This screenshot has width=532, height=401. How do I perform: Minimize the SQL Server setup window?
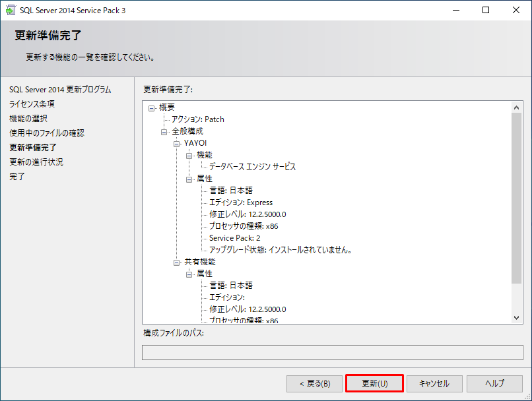click(x=456, y=10)
